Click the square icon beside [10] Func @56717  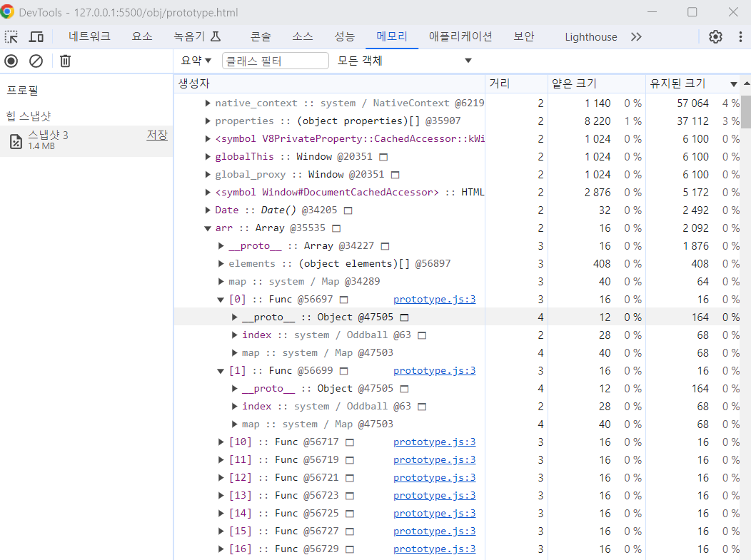pyautogui.click(x=350, y=442)
